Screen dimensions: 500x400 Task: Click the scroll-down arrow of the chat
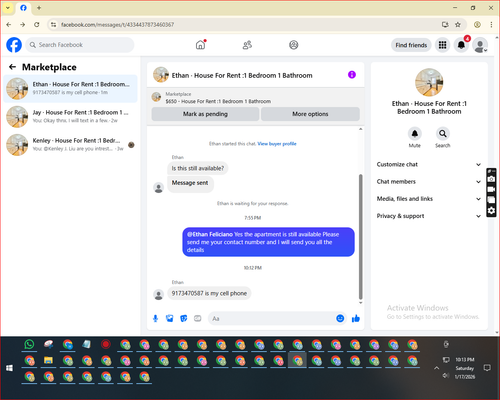[360, 303]
